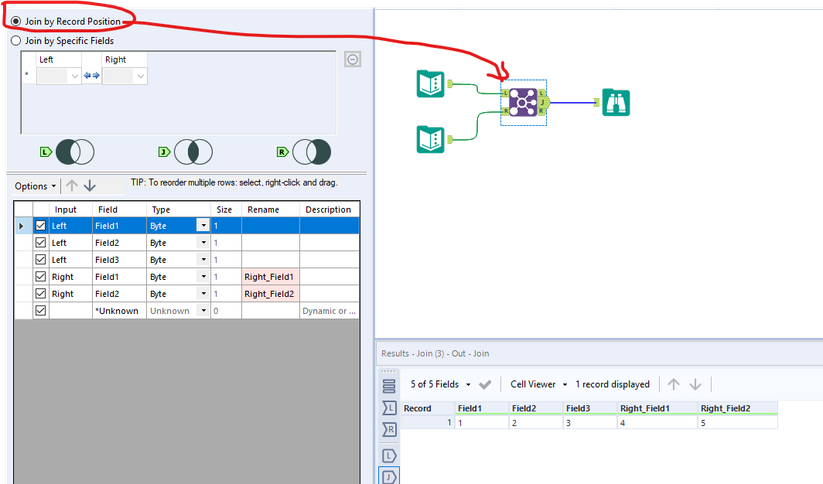The height and width of the screenshot is (484, 823).
Task: Uncheck the Left Field2 checkbox
Action: (40, 243)
